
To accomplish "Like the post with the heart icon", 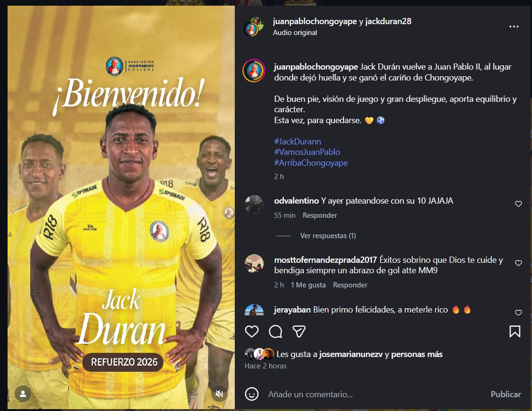I will pos(252,331).
